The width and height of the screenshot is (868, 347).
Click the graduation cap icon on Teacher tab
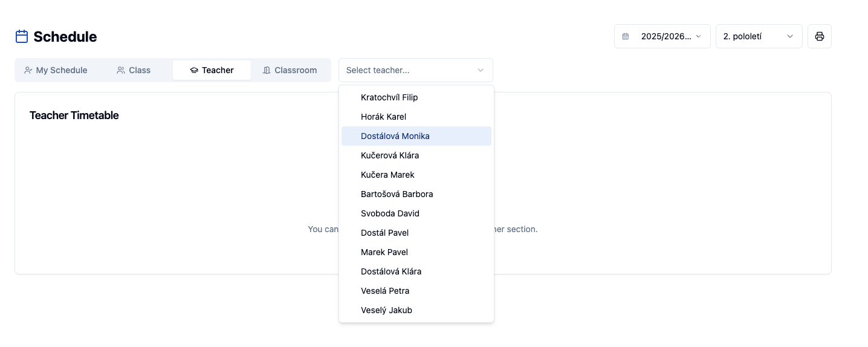[x=194, y=70]
